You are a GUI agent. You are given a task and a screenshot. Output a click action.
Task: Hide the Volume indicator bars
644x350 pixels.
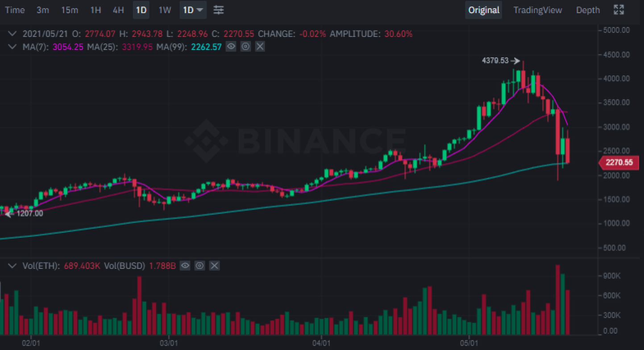click(x=185, y=266)
